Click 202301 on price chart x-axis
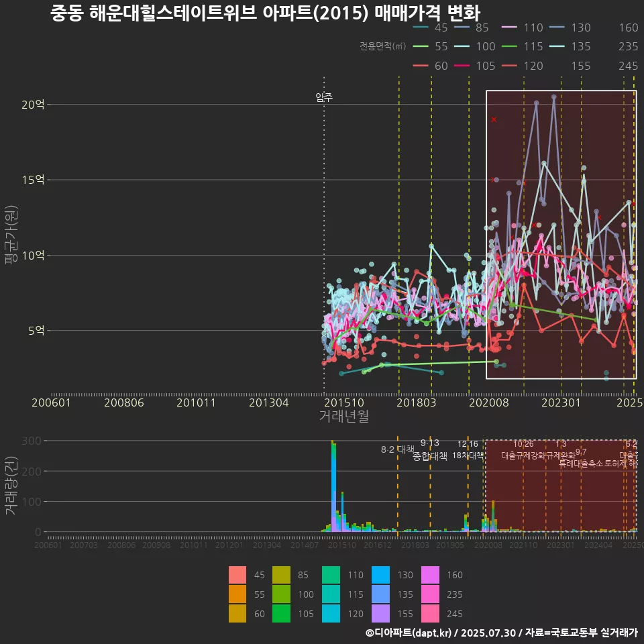 561,402
